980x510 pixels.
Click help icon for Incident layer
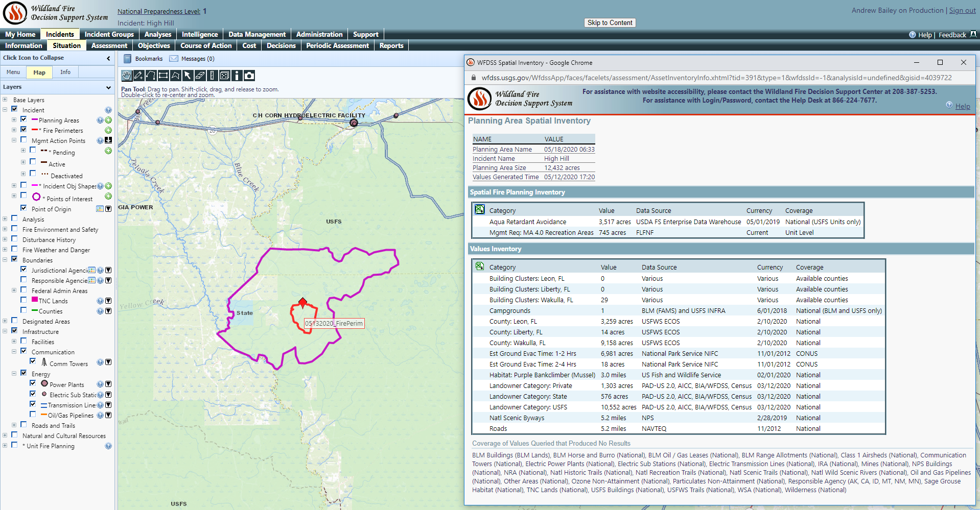pos(108,110)
